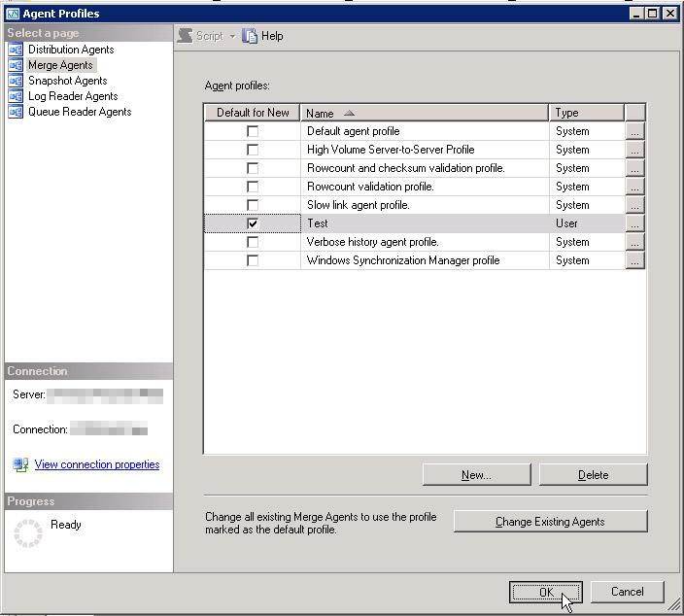The height and width of the screenshot is (616, 684).
Task: Click the Queue Reader Agents page icon
Action: (16, 112)
